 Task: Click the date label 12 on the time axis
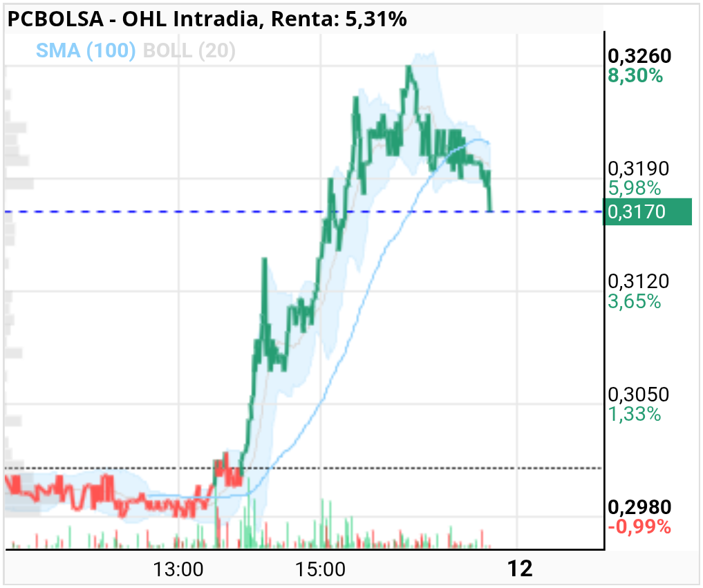tap(520, 569)
